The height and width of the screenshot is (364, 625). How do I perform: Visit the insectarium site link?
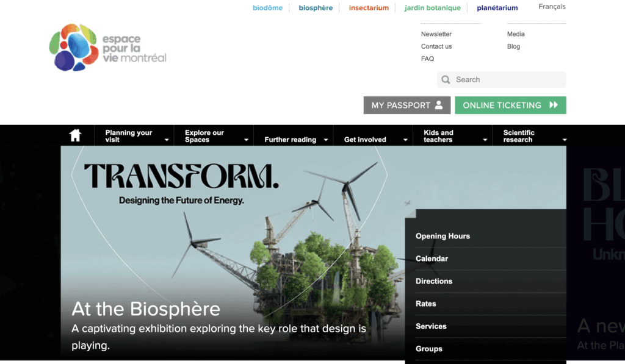[x=369, y=7]
